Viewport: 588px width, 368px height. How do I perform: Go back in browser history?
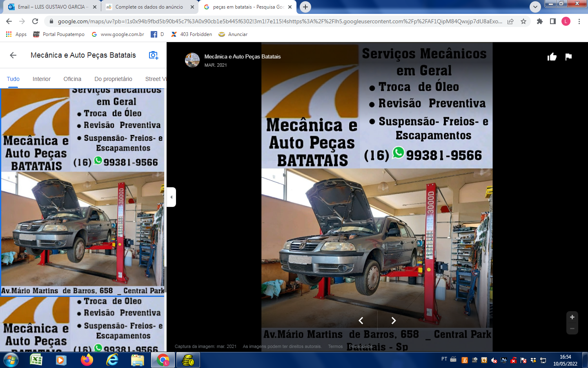pyautogui.click(x=9, y=21)
